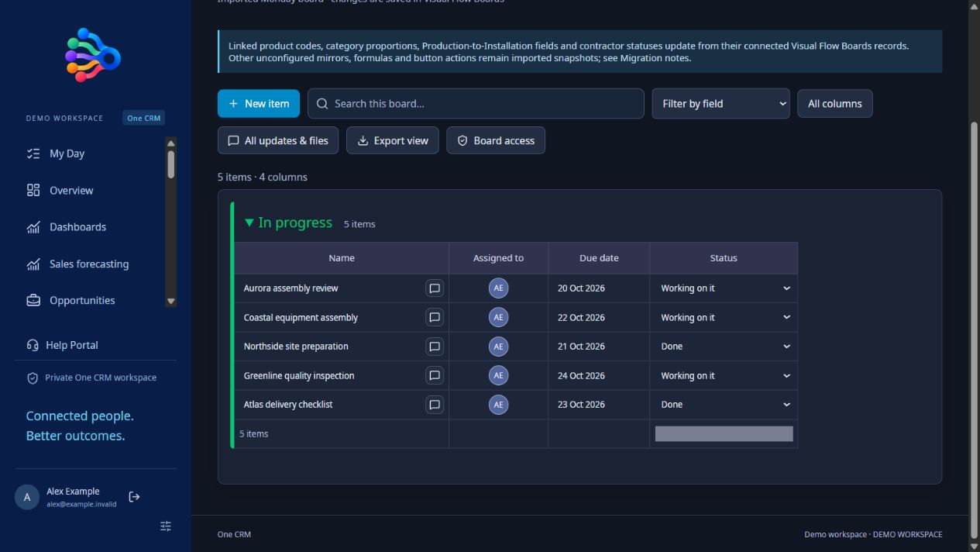Viewport: 980px width, 552px height.
Task: Click the One CRM colorful logo
Action: click(x=93, y=54)
